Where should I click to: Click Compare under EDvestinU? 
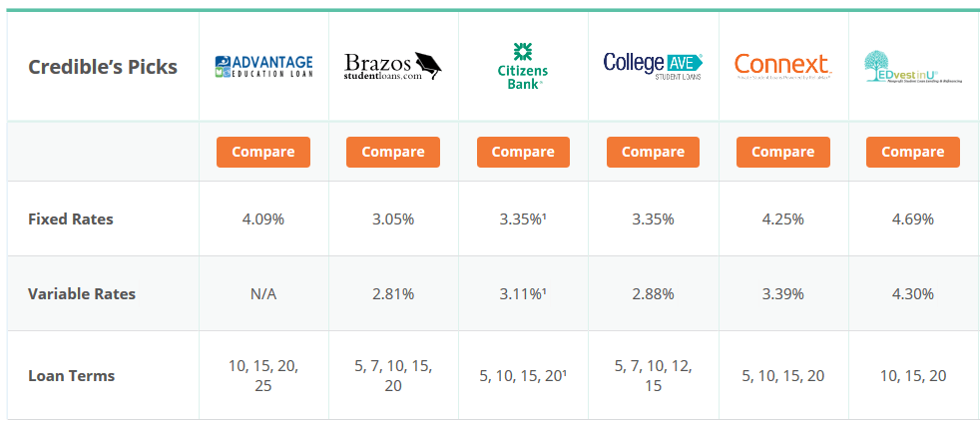tap(913, 152)
